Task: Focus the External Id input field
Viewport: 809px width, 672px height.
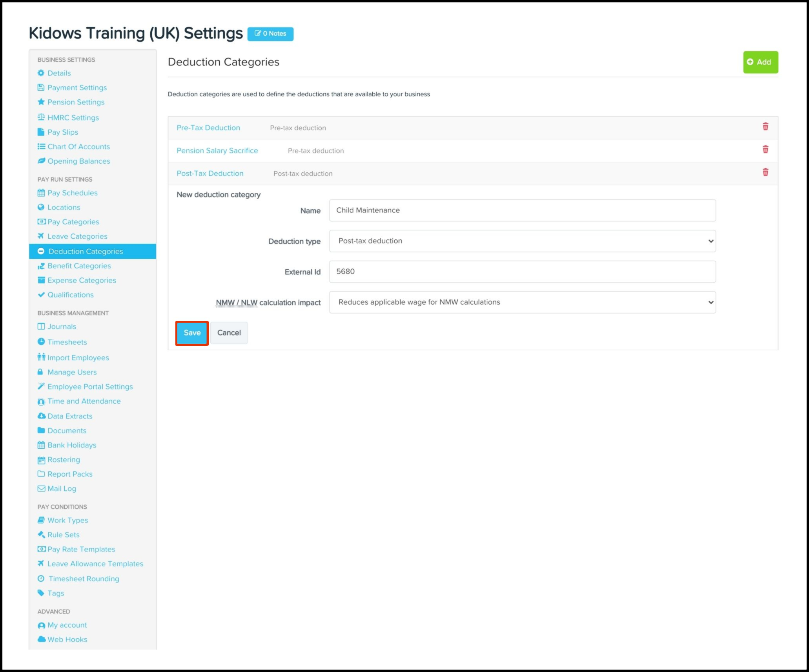Action: (522, 272)
